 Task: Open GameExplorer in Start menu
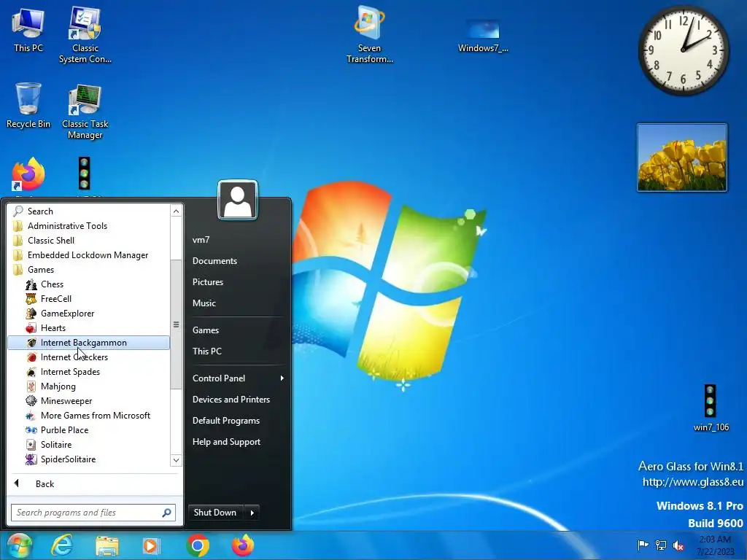pos(88,314)
